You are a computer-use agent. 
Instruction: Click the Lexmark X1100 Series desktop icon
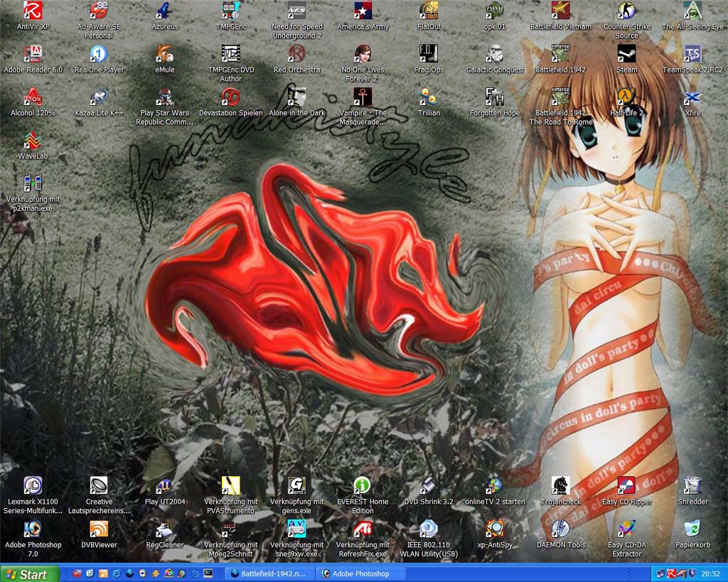[33, 485]
